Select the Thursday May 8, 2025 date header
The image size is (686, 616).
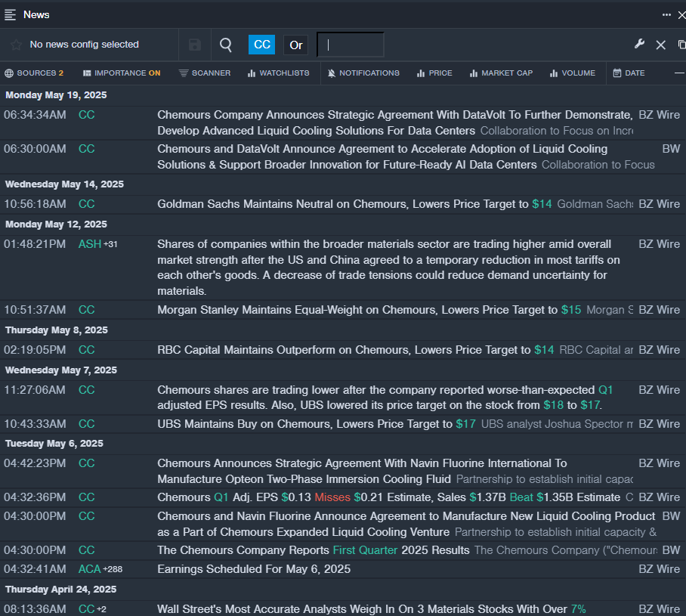click(x=57, y=330)
